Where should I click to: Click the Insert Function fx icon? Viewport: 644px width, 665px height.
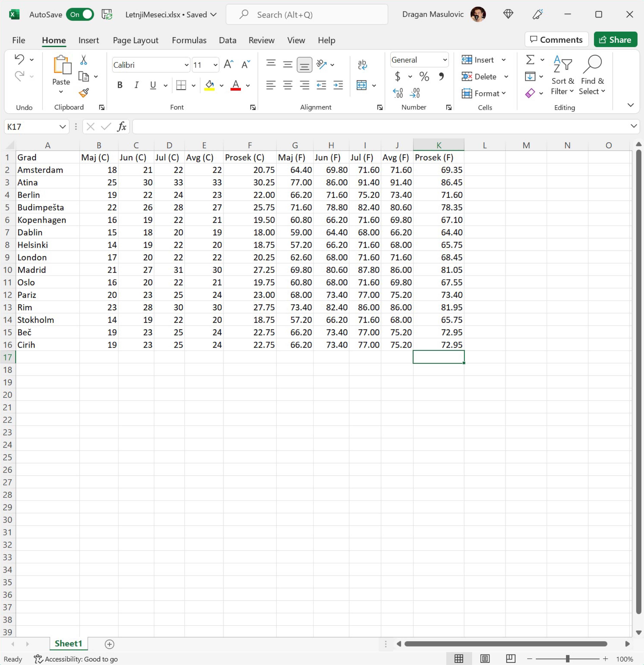tap(122, 126)
